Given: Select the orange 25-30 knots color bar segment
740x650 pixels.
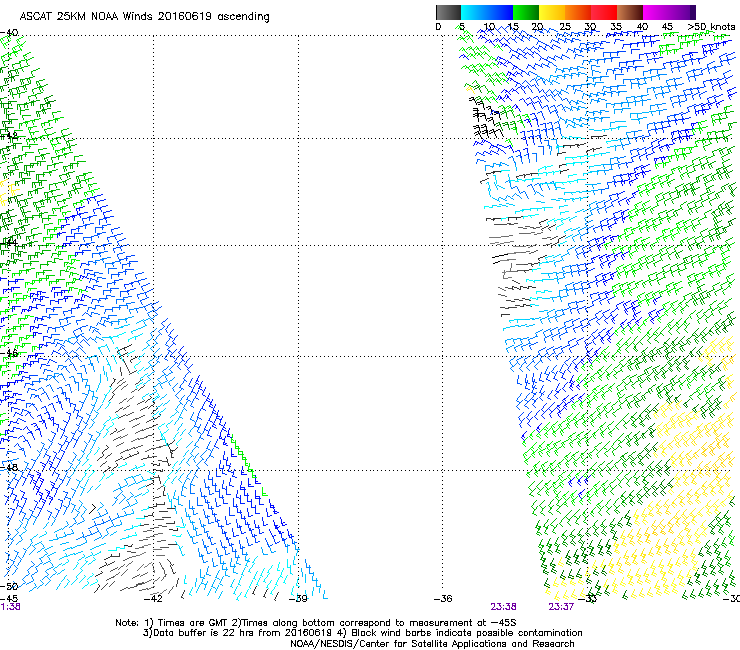Looking at the screenshot, I should pos(578,12).
